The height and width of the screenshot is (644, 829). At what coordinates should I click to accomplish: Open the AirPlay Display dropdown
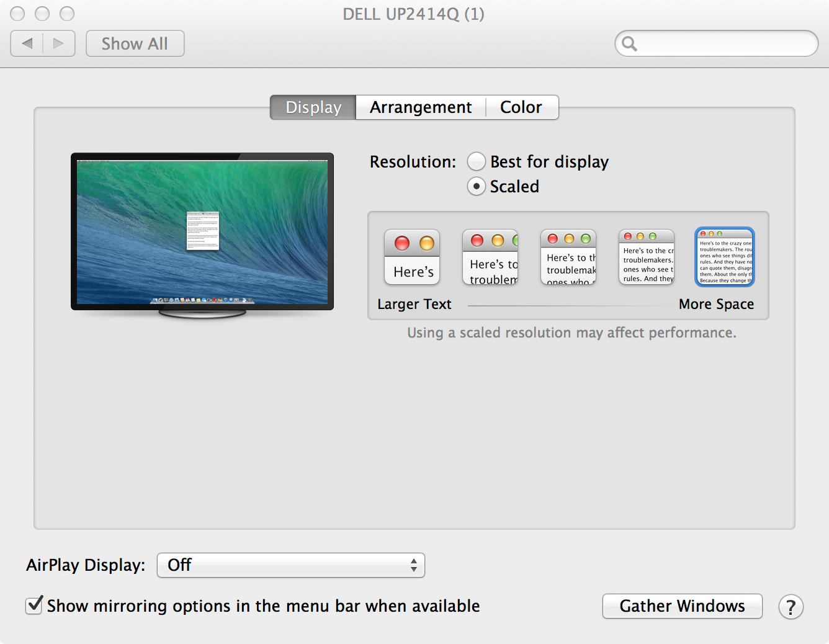[x=291, y=565]
